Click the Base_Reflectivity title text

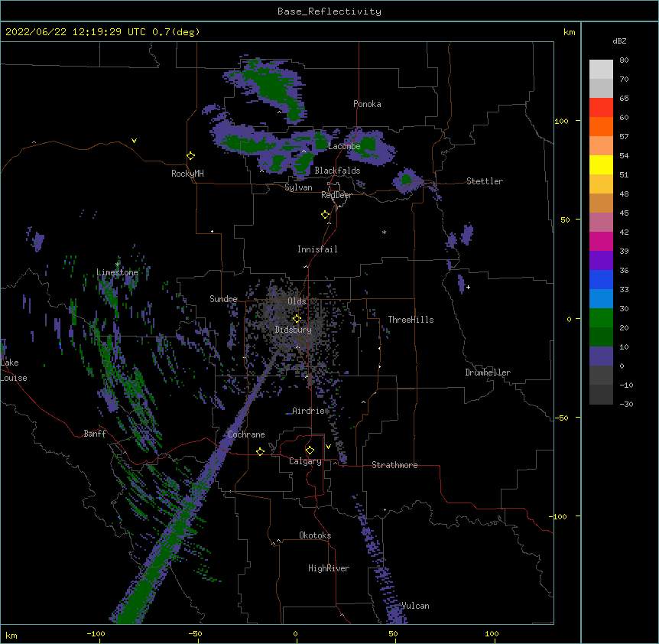click(x=329, y=11)
